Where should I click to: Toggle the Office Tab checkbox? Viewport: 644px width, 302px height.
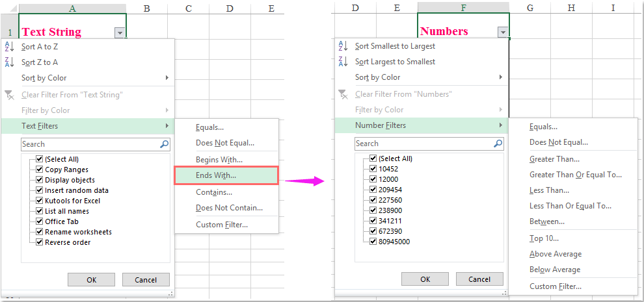(40, 221)
